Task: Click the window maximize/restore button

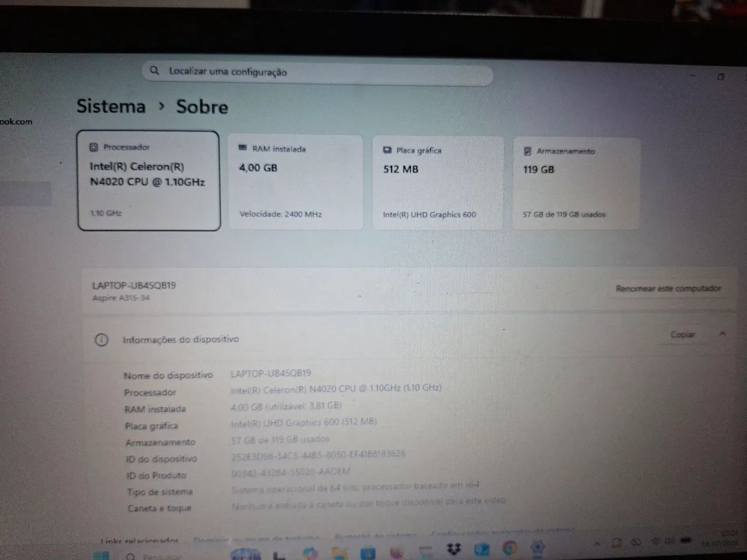Action: tap(721, 77)
